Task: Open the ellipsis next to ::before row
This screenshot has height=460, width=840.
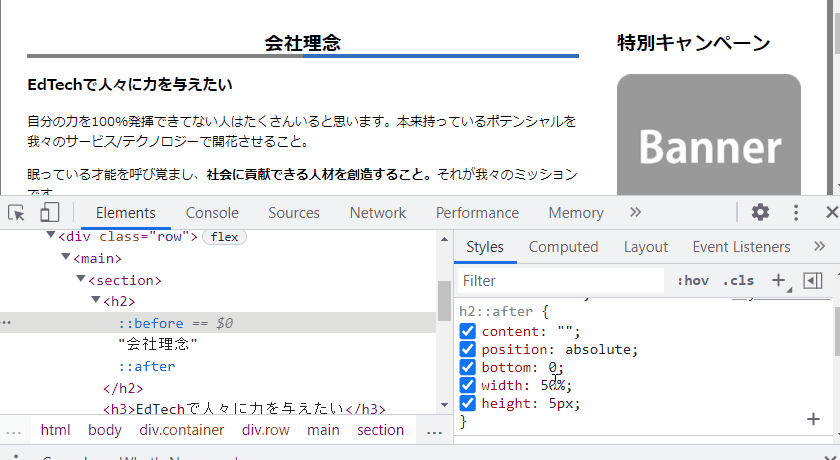Action: (x=6, y=323)
